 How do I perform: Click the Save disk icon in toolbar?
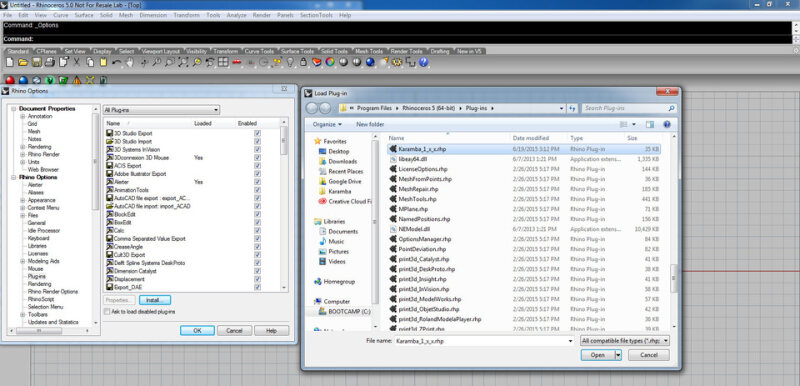click(36, 62)
